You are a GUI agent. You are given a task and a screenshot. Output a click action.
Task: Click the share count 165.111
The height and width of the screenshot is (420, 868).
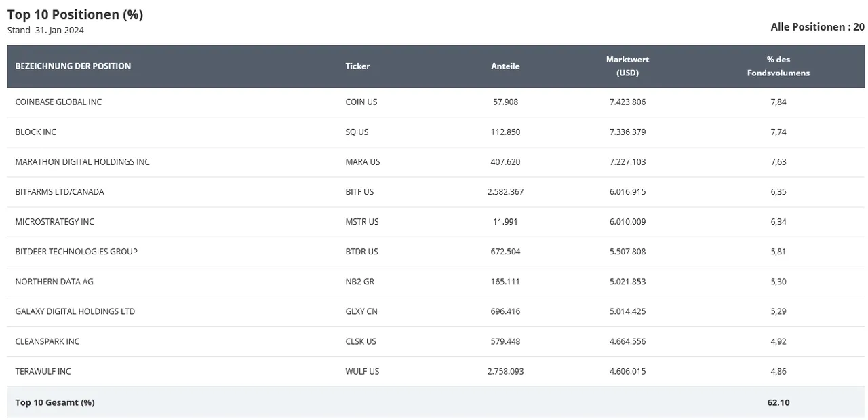coord(505,281)
